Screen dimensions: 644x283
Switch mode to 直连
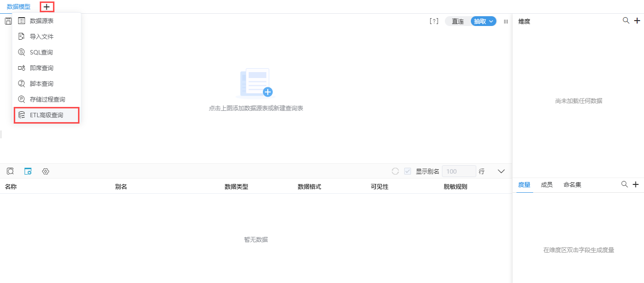pos(458,21)
